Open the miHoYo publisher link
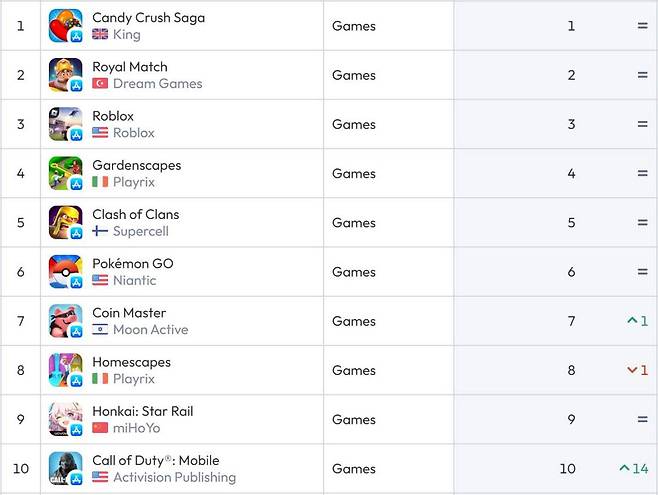Image resolution: width=658 pixels, height=495 pixels. point(136,428)
